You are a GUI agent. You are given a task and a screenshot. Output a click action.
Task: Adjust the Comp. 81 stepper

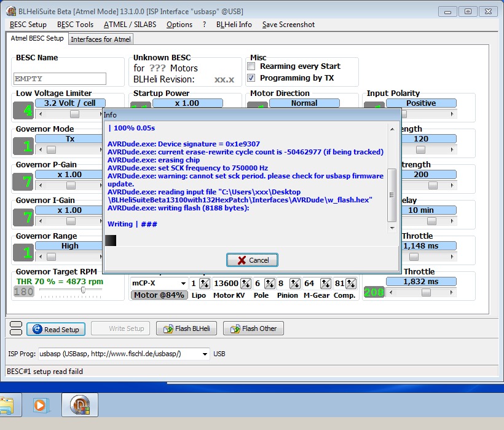point(351,284)
